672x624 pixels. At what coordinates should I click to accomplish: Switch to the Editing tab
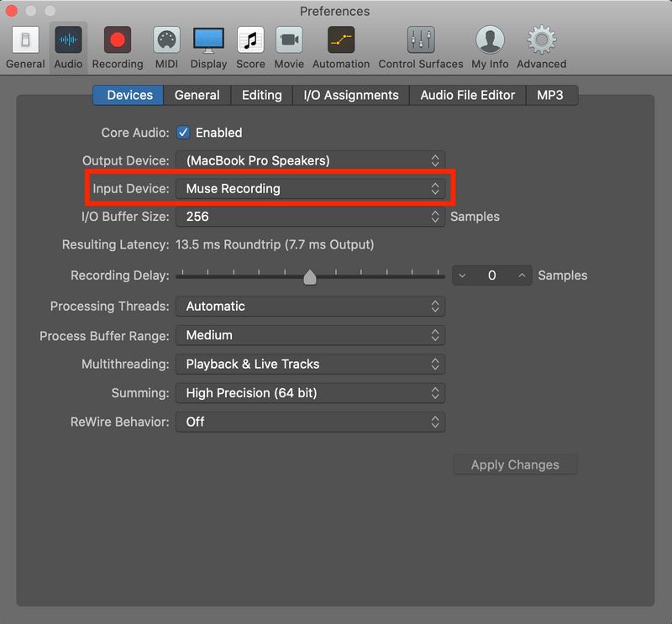261,95
